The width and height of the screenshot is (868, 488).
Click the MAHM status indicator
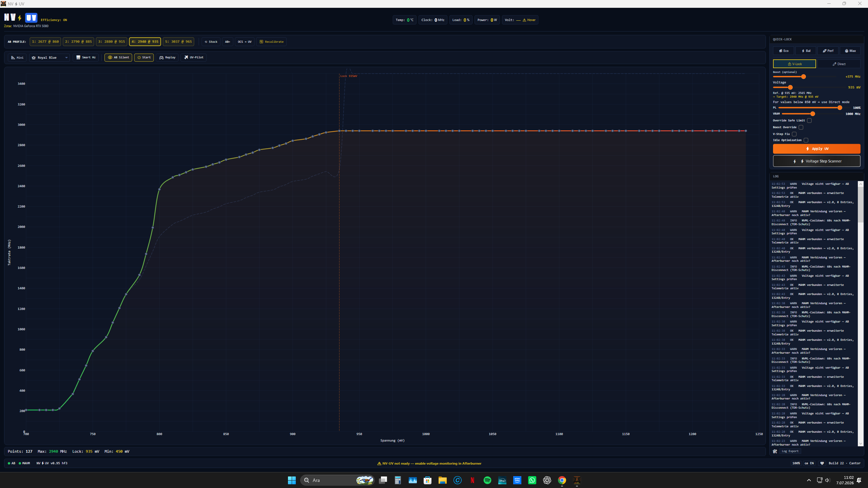24,463
